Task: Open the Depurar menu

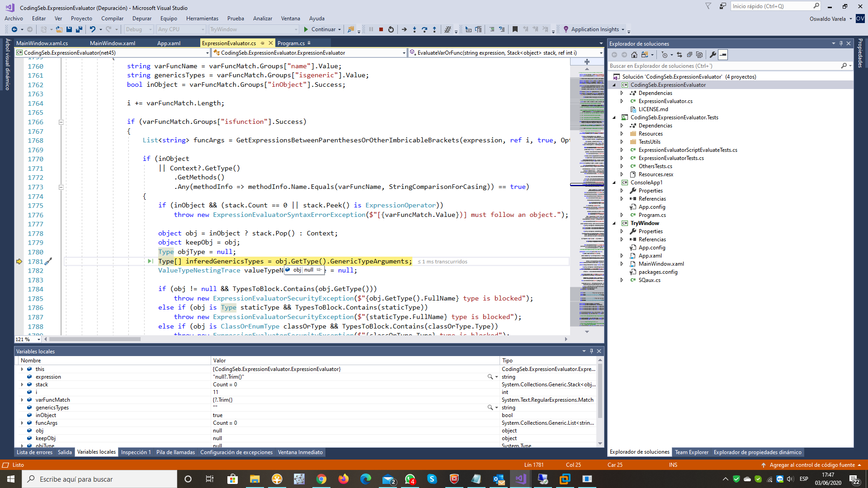Action: [142, 19]
